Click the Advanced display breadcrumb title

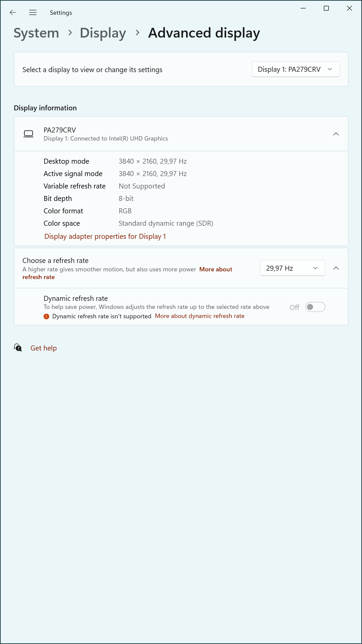click(x=204, y=33)
